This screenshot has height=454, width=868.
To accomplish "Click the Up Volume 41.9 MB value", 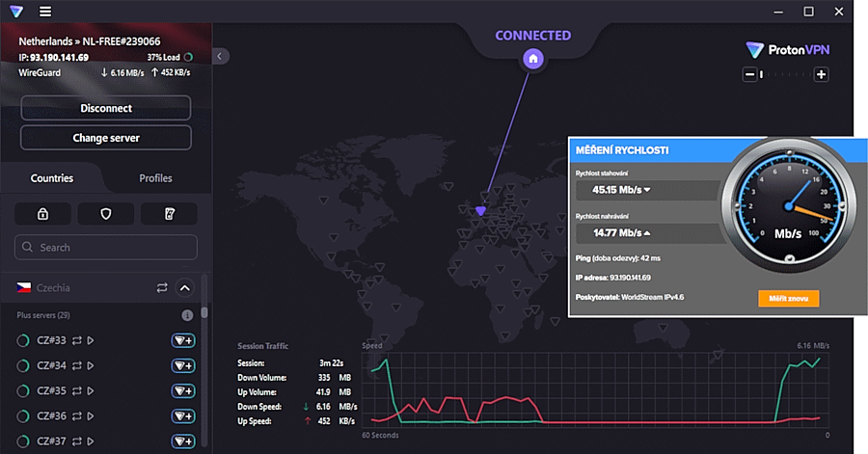I will [x=334, y=392].
